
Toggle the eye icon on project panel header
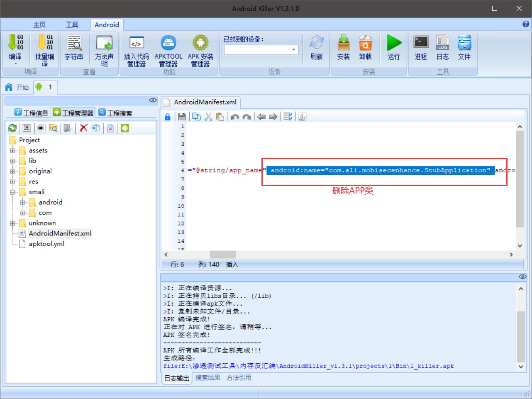click(153, 100)
